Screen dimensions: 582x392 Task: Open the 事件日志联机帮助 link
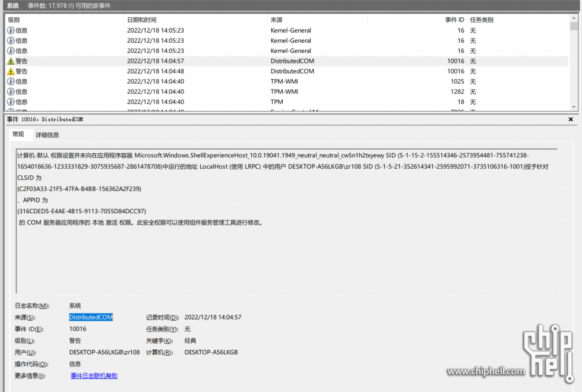pyautogui.click(x=94, y=376)
